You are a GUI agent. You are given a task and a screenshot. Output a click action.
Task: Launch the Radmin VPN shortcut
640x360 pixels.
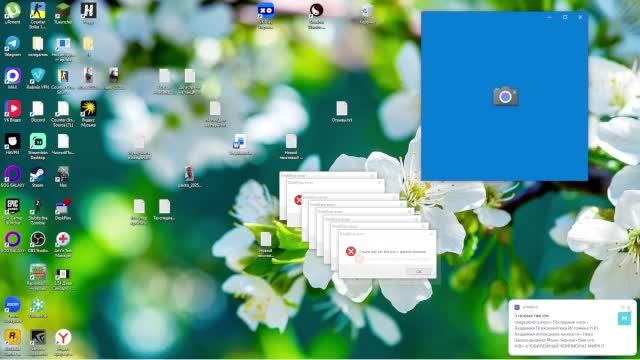[x=38, y=76]
